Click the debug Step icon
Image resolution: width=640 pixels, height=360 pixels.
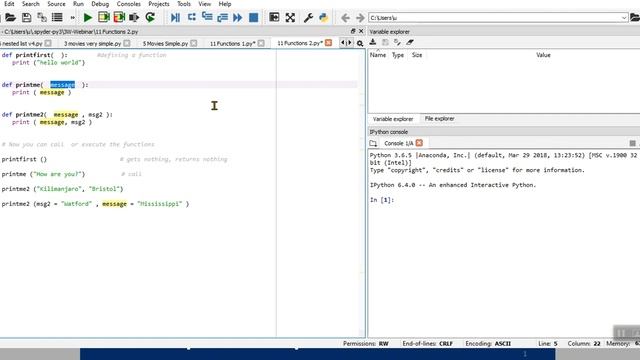[x=192, y=17]
